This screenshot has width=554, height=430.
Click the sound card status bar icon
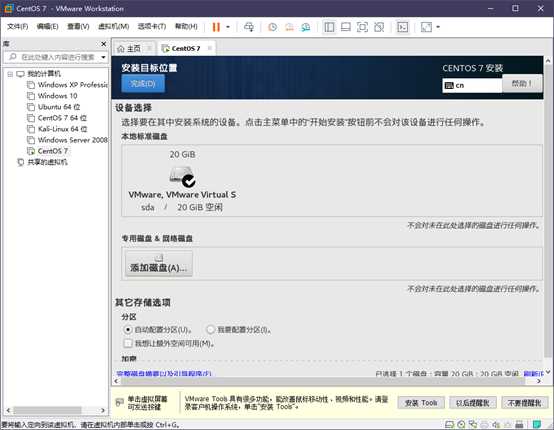[496, 424]
